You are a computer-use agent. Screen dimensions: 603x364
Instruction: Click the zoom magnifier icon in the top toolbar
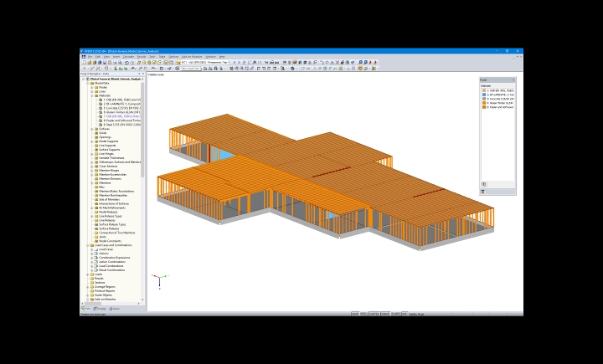coord(144,62)
